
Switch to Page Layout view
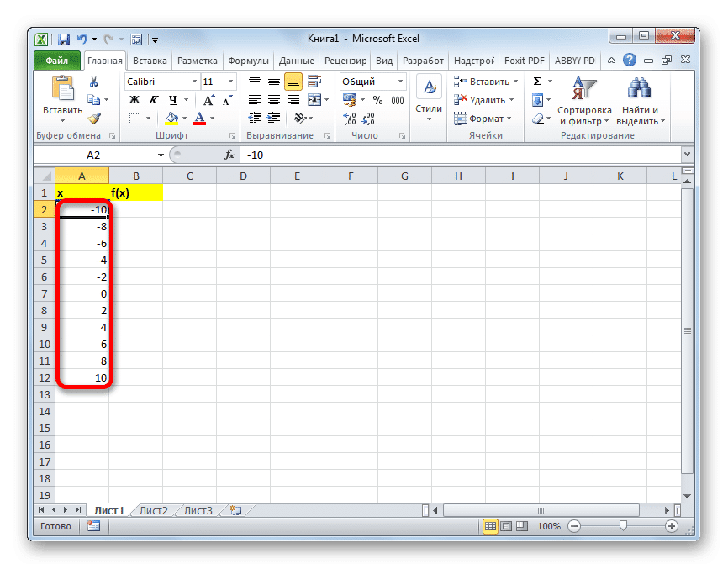pyautogui.click(x=507, y=526)
